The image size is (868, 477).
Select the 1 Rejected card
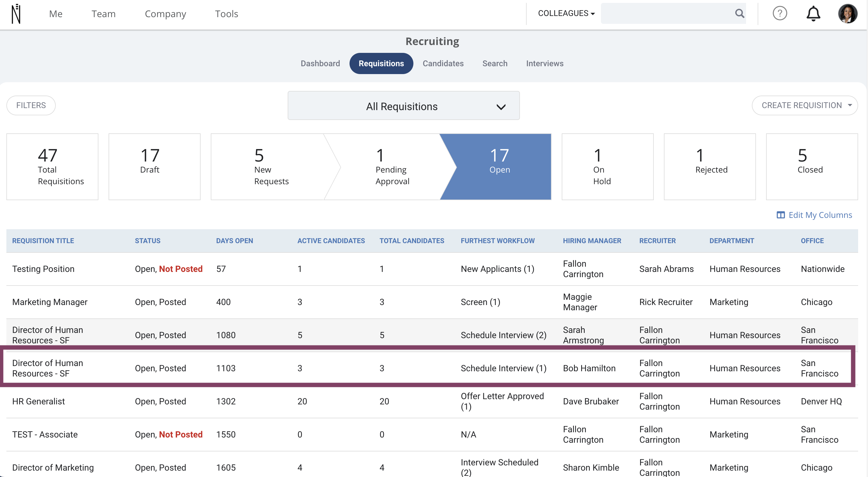709,166
